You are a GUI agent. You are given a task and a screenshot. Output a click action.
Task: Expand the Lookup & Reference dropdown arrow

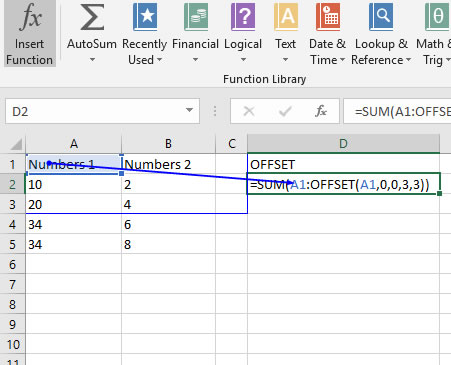point(408,60)
